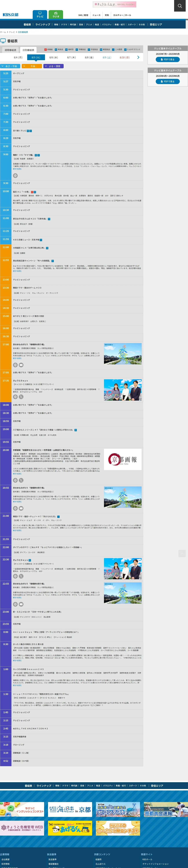The width and height of the screenshot is (188, 868).
Task: Select the ラジオ tab with radio icon
Action: [56, 14]
